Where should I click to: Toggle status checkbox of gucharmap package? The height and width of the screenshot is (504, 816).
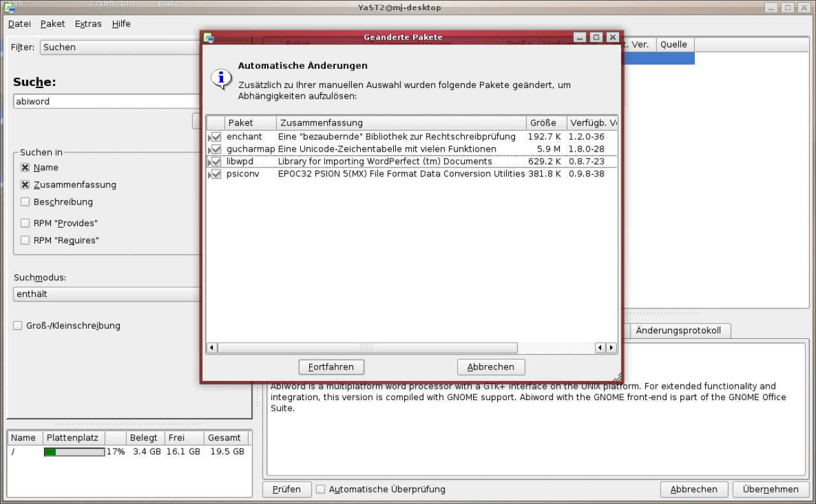[216, 149]
